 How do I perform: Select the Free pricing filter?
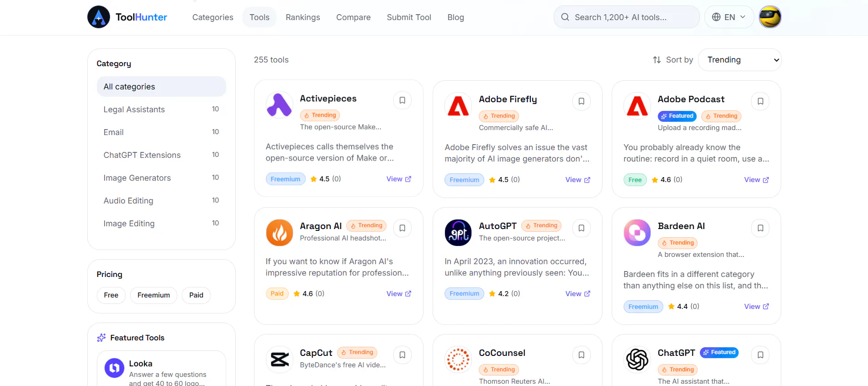[111, 295]
